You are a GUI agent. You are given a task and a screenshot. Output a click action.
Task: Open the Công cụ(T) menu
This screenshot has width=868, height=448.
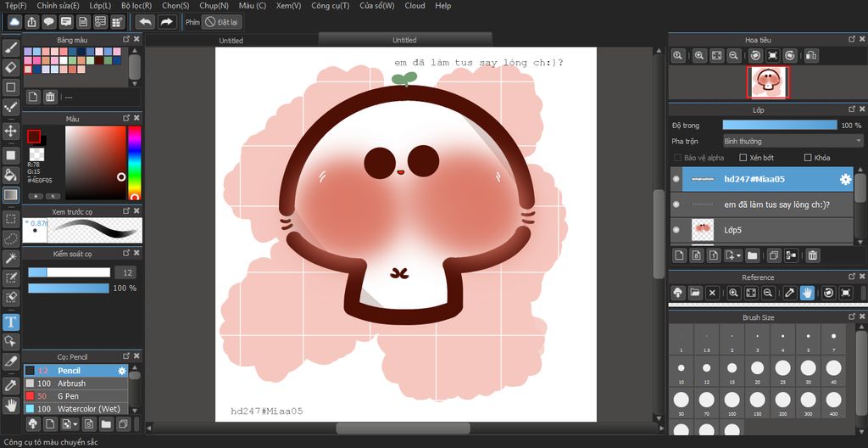pos(330,6)
